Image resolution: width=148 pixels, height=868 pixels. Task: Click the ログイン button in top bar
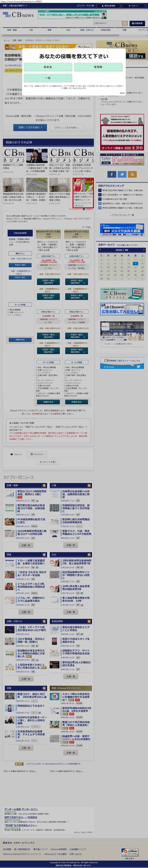pyautogui.click(x=134, y=6)
